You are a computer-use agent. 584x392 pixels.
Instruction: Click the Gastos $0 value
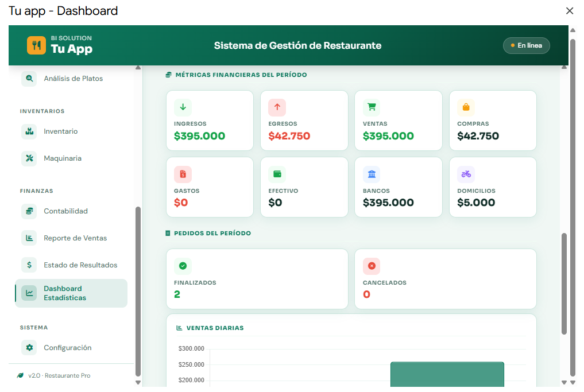pyautogui.click(x=181, y=203)
